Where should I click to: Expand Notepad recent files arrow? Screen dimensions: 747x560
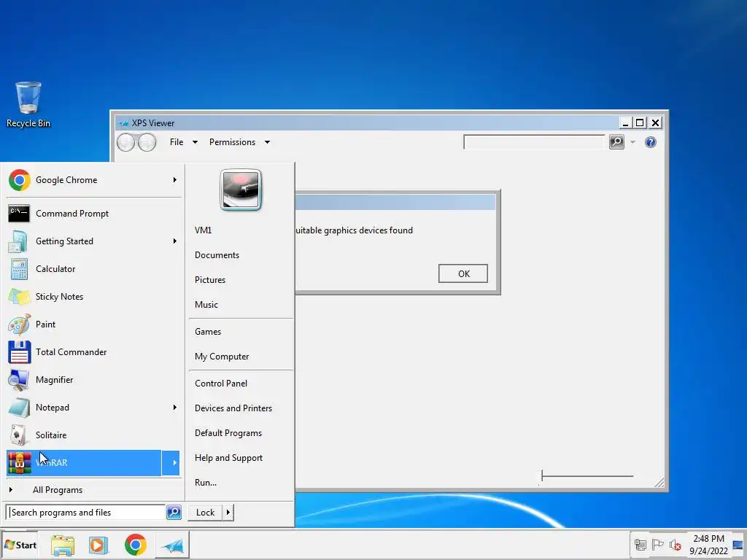tap(175, 408)
